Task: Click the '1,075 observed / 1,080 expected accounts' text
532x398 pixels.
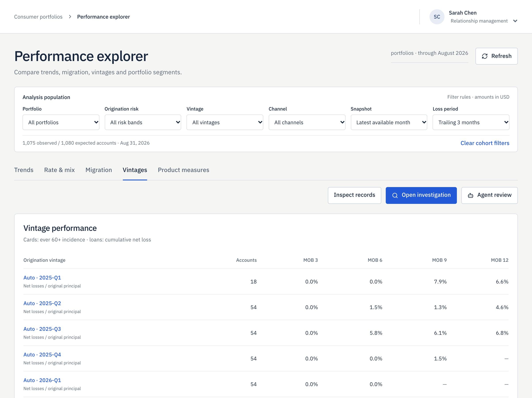Action: tap(69, 143)
